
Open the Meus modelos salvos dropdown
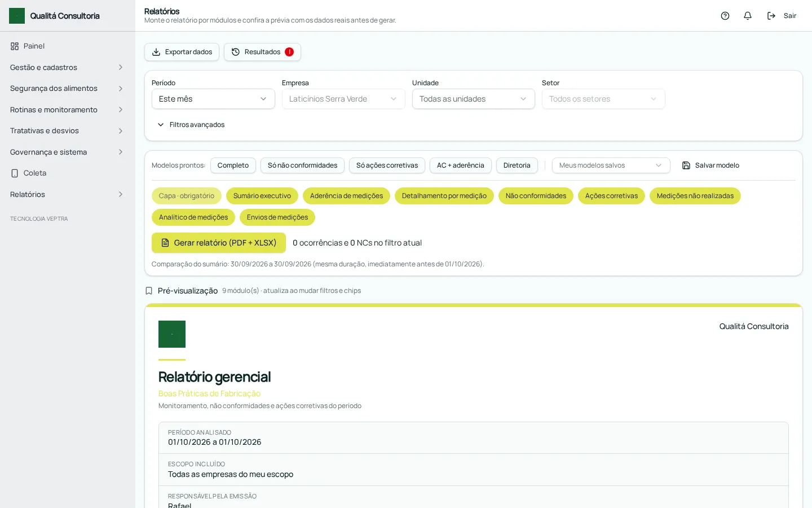[x=611, y=165]
